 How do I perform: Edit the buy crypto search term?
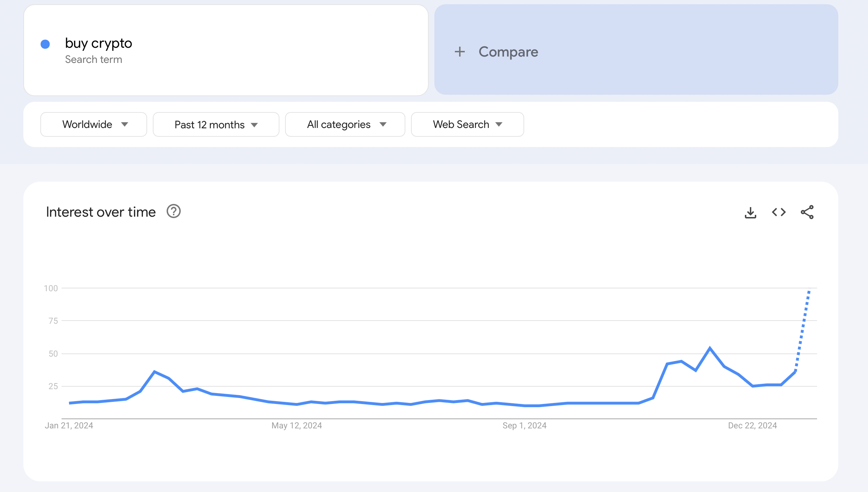(x=98, y=43)
